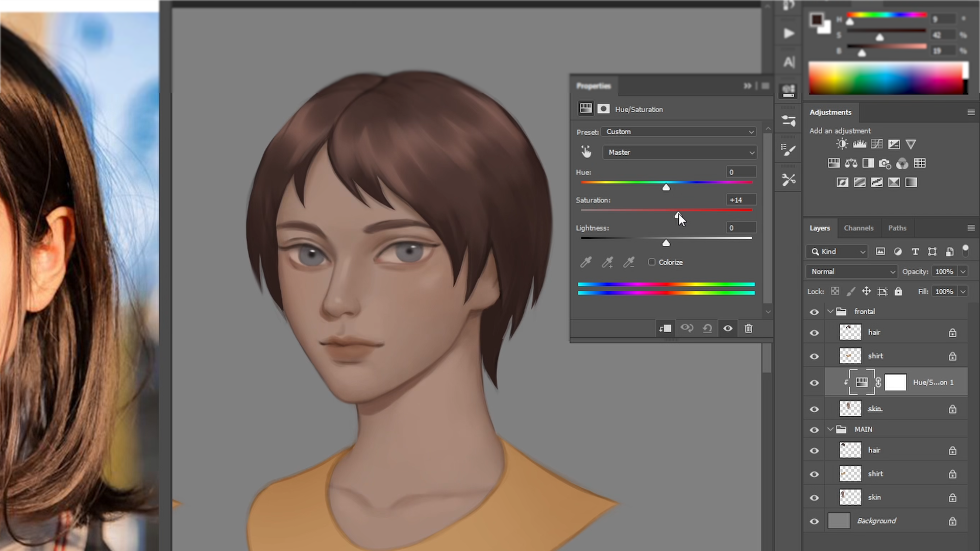The width and height of the screenshot is (980, 551).
Task: Add a Levels adjustment
Action: tap(860, 144)
